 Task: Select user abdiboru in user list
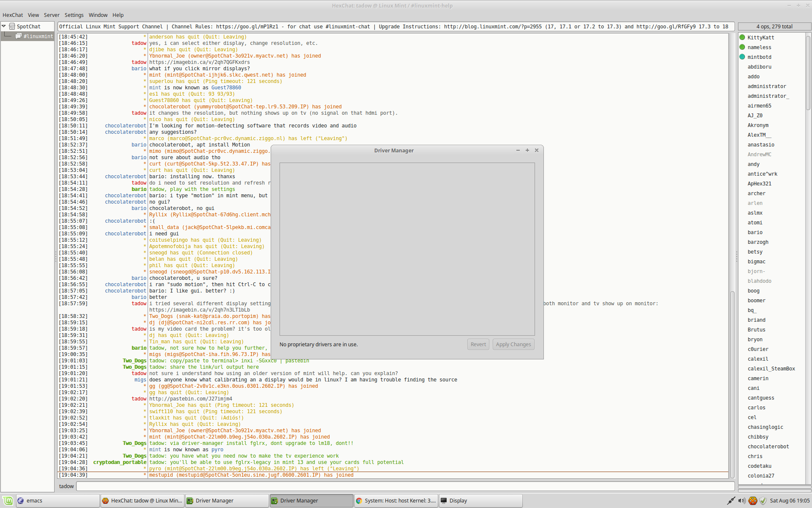click(x=760, y=66)
